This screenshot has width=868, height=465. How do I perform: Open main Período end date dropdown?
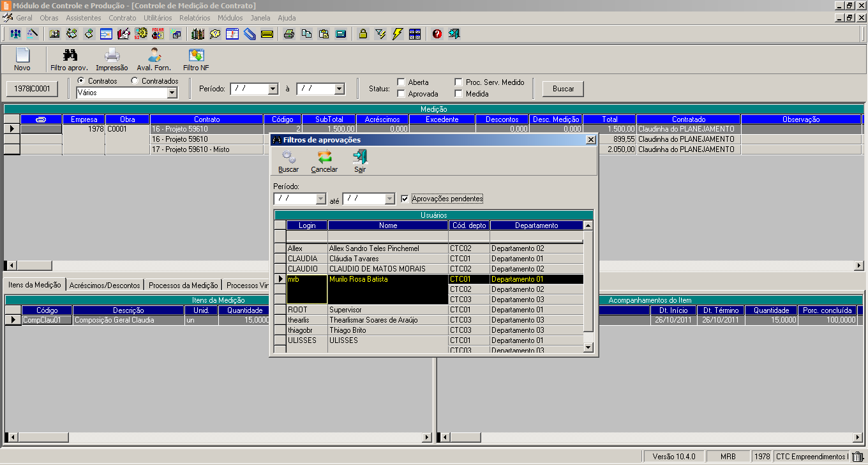(340, 89)
